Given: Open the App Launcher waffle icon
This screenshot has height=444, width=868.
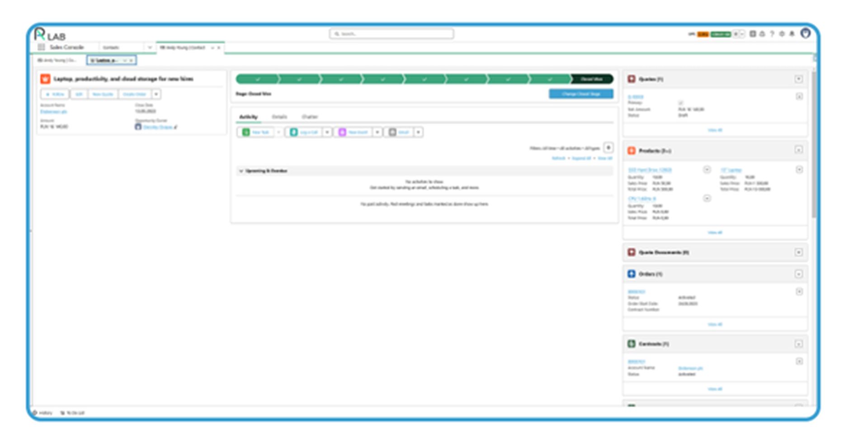Looking at the screenshot, I should tap(40, 47).
